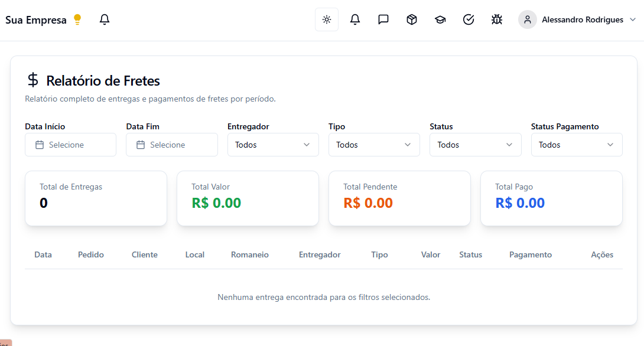
Task: Sort the table by the Valor column
Action: (430, 254)
